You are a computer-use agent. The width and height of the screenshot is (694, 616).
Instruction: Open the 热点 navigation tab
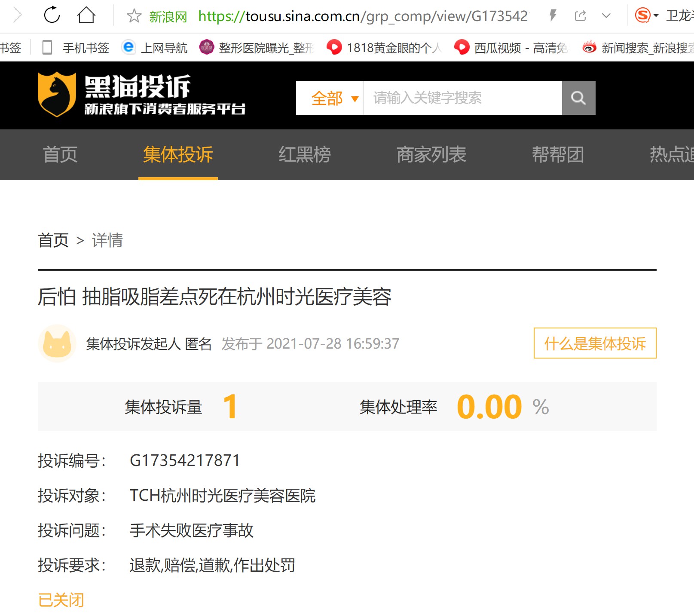point(672,154)
